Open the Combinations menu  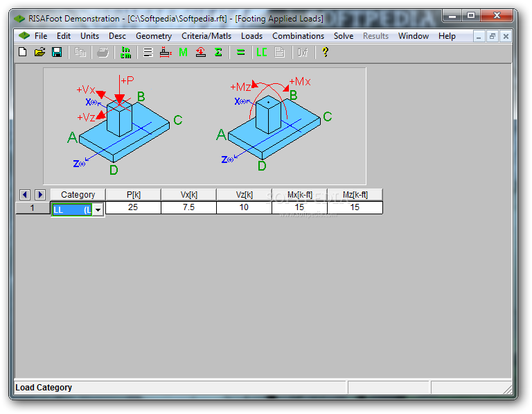tap(299, 36)
